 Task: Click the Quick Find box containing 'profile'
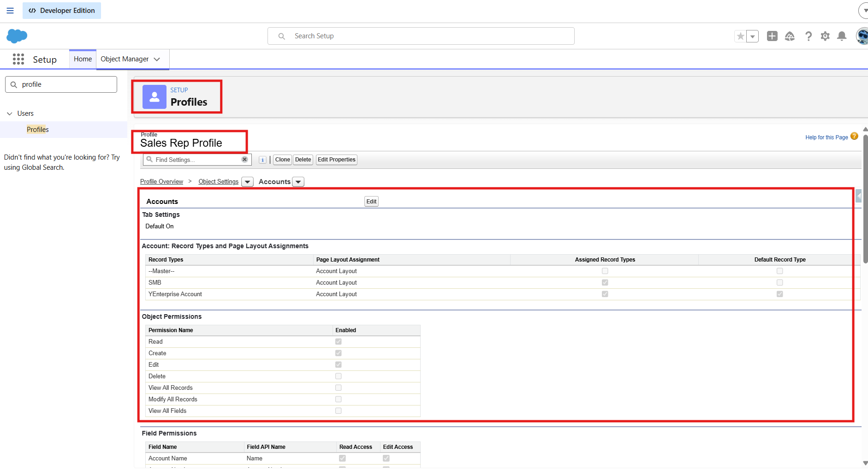click(x=61, y=84)
